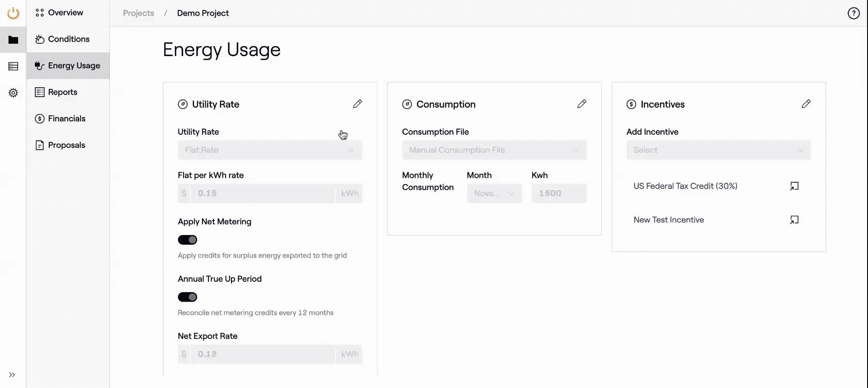Click the settings gear icon in left rail
Viewport: 868px width, 388px height.
point(13,93)
